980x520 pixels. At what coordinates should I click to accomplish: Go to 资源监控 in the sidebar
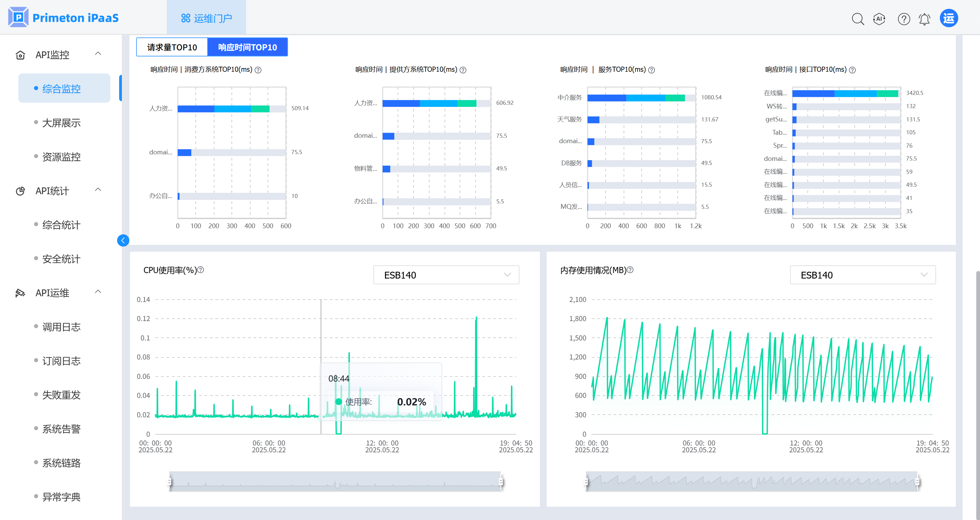coord(61,156)
